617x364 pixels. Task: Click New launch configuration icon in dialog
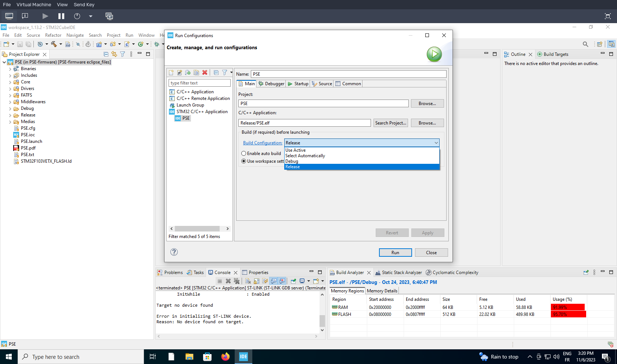pos(171,72)
